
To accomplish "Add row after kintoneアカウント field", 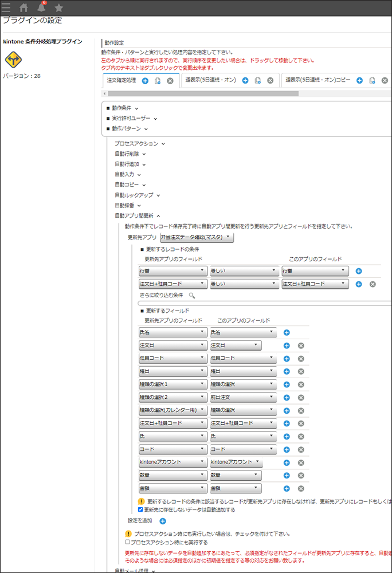I will click(287, 462).
